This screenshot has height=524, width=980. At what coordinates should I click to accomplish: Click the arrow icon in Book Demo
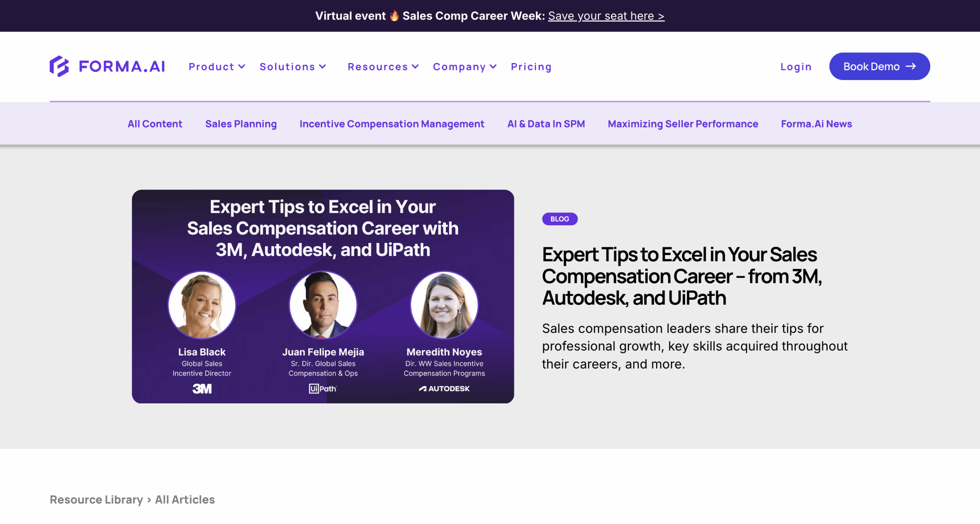tap(911, 66)
